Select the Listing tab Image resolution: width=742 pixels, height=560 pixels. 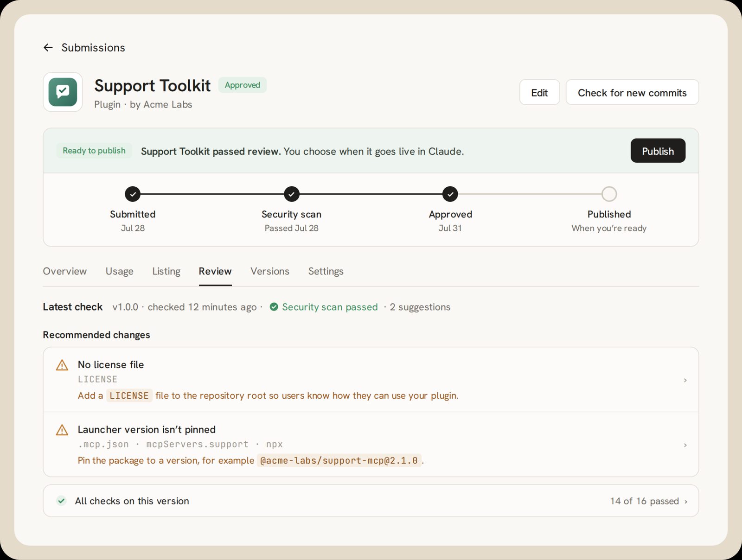point(166,271)
